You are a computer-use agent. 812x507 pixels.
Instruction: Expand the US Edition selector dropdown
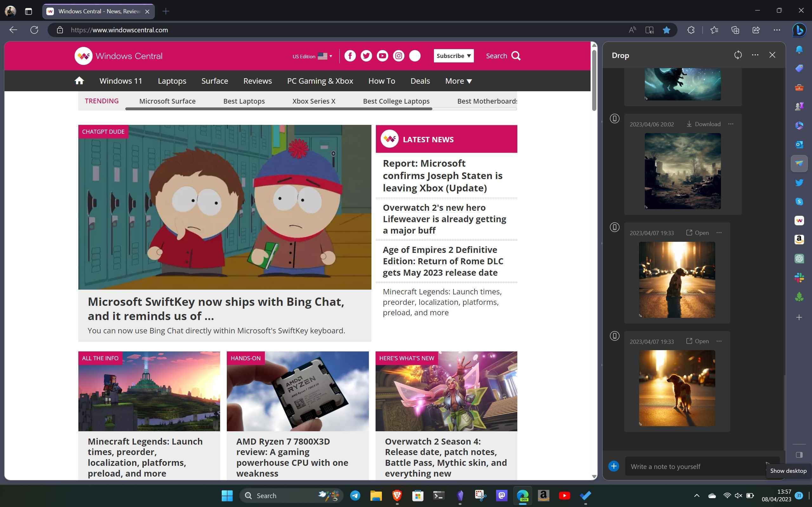pyautogui.click(x=313, y=55)
